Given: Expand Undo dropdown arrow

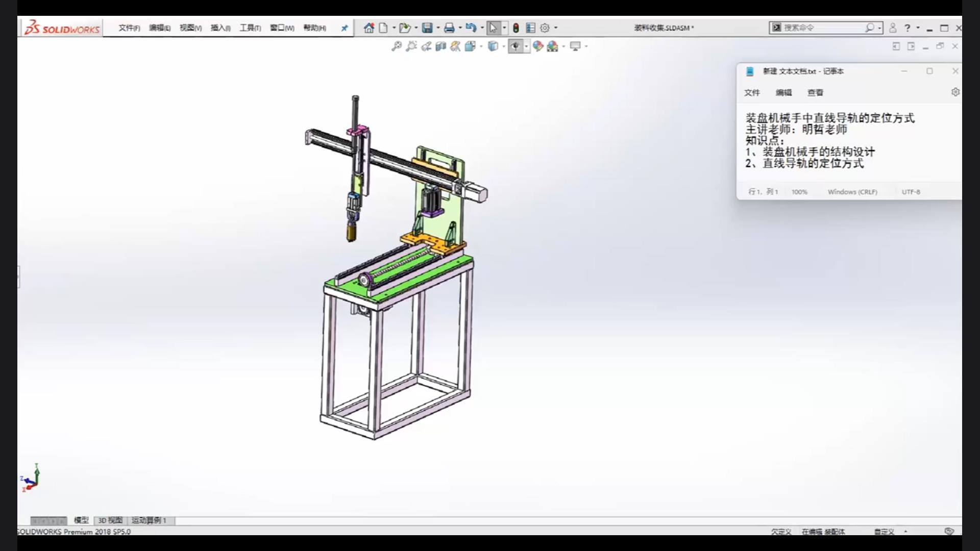Looking at the screenshot, I should 482,28.
